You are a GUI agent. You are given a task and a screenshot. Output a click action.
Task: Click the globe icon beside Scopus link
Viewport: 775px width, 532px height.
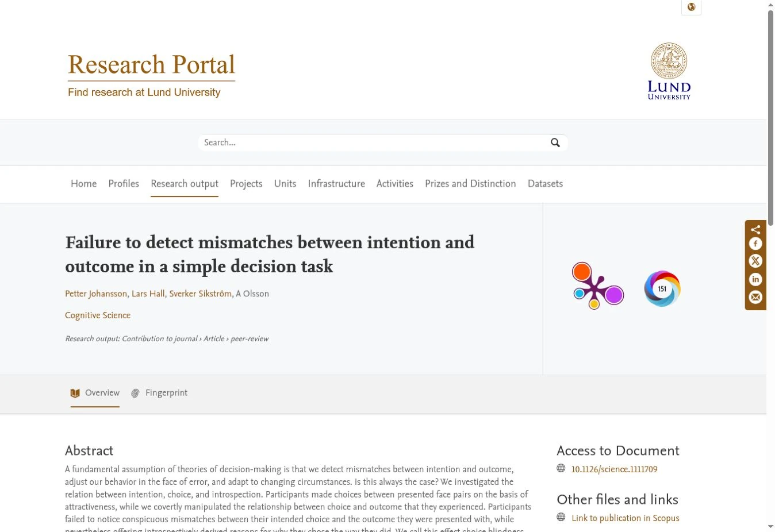coord(561,518)
